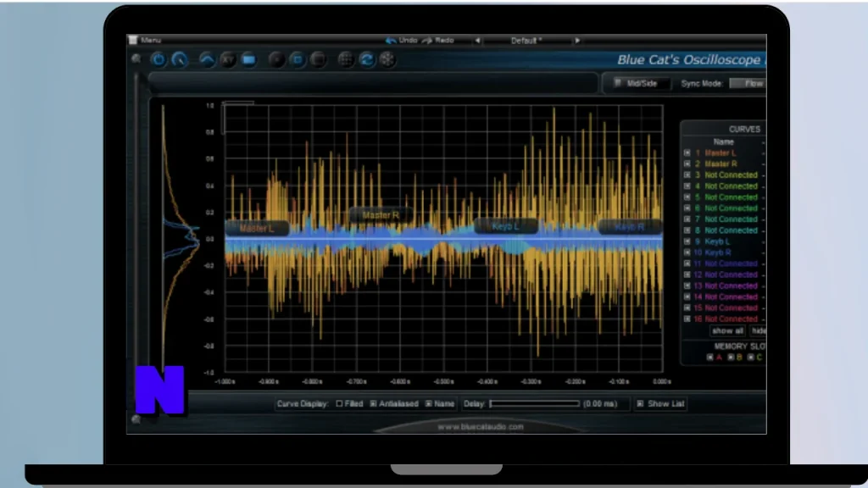Open www.bluecataudio.com link
This screenshot has height=488, width=868.
coord(481,427)
